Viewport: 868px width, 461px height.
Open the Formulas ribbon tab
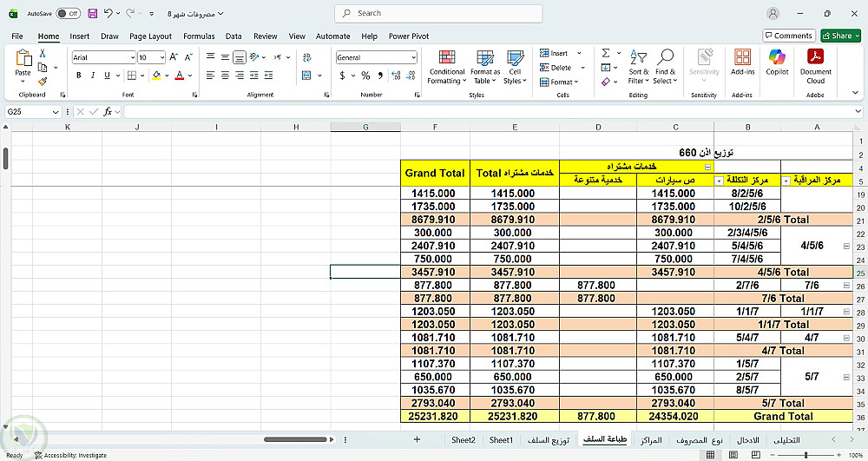pos(199,36)
